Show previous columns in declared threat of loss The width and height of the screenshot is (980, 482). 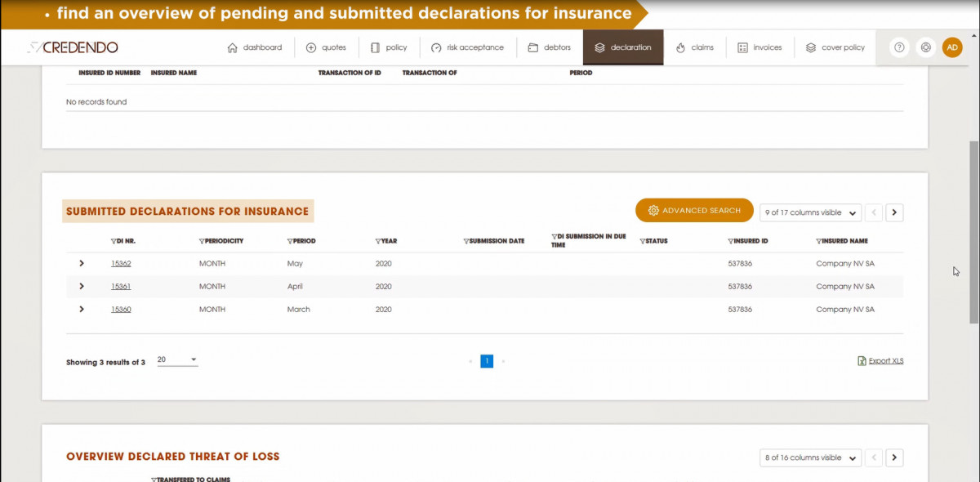(873, 457)
